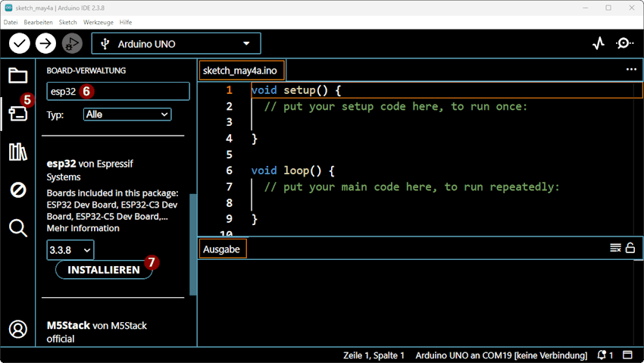
Task: Click the Arduino IDE app icon in title bar
Action: [x=8, y=8]
